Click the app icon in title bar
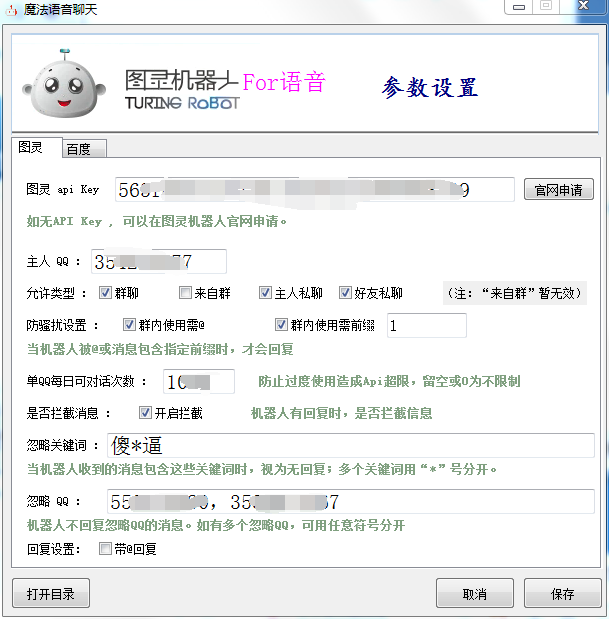The image size is (609, 619). [x=11, y=9]
